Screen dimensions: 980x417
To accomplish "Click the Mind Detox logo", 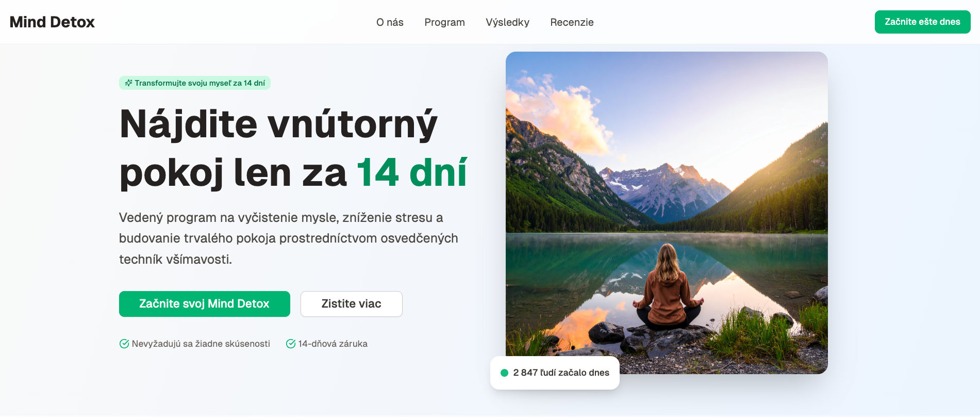I will coord(52,22).
